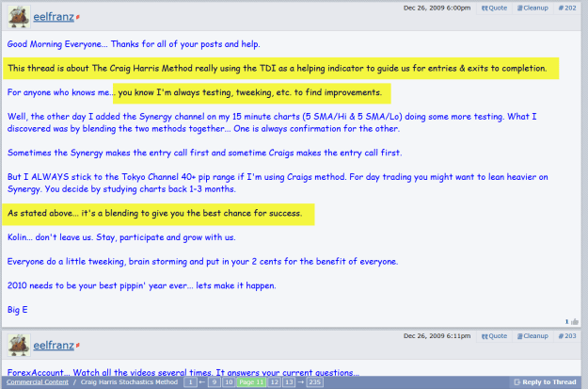Click current Page 11 indicator
This screenshot has height=389, width=588.
pos(251,382)
